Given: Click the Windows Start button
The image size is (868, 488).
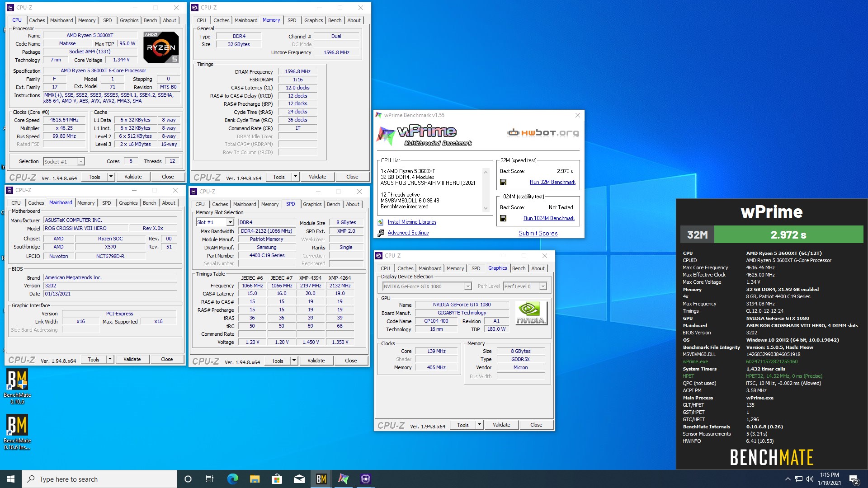Looking at the screenshot, I should pyautogui.click(x=11, y=479).
